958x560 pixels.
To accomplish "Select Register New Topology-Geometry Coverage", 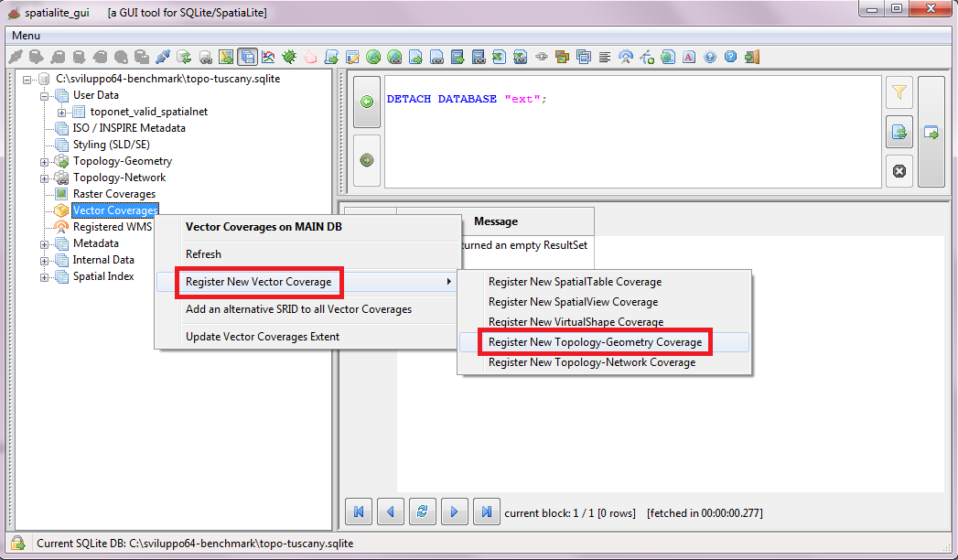I will pyautogui.click(x=604, y=342).
